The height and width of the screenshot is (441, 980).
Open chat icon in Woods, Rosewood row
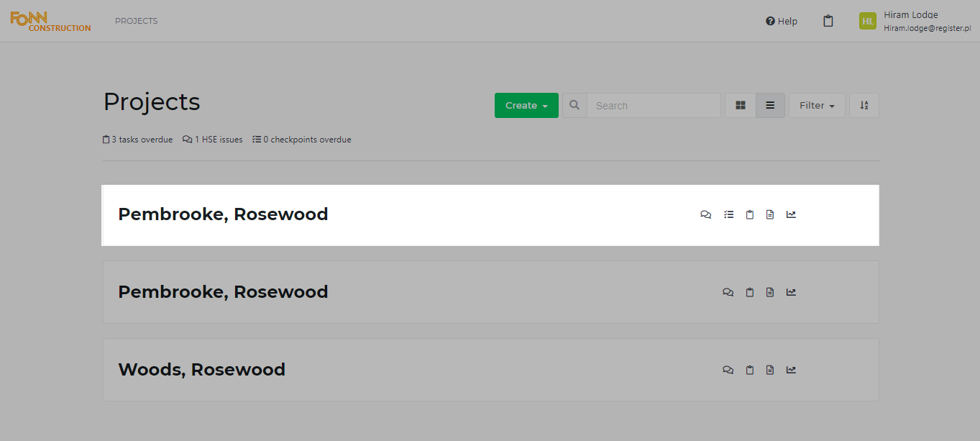(728, 370)
